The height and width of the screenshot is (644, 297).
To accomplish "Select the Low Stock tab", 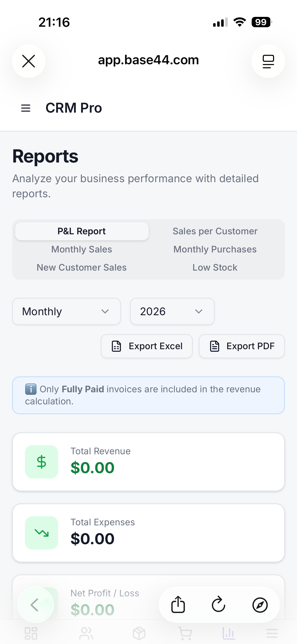I will (x=215, y=268).
